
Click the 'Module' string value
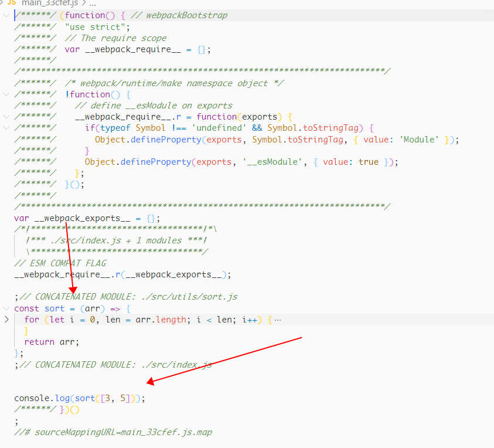(x=419, y=140)
